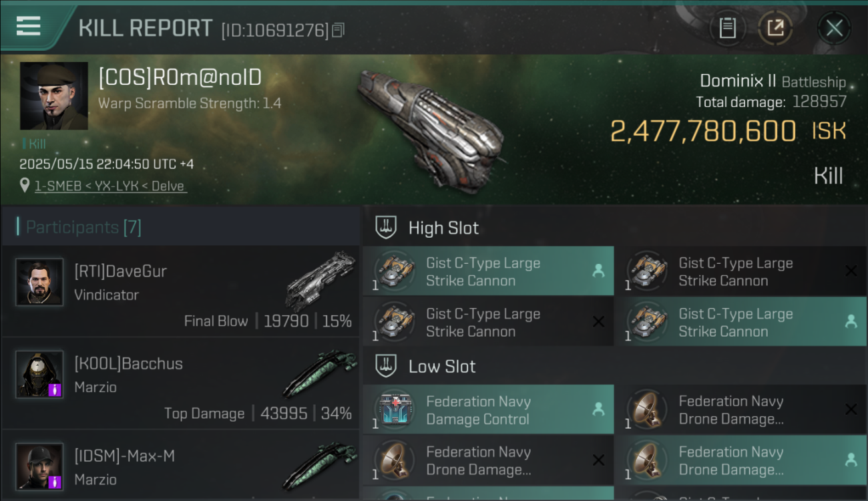Image resolution: width=868 pixels, height=501 pixels.
Task: Copy the kill report ID icon
Action: 338,30
